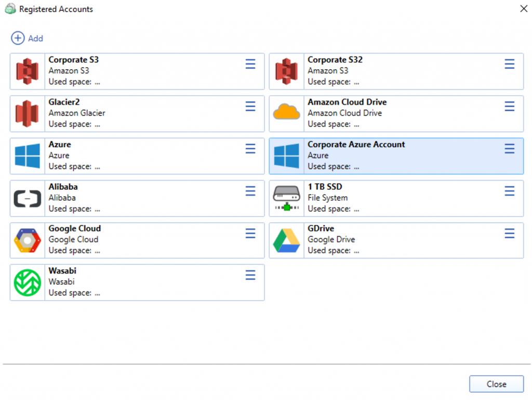Click the Add button to register an account
This screenshot has width=532, height=400.
click(27, 38)
